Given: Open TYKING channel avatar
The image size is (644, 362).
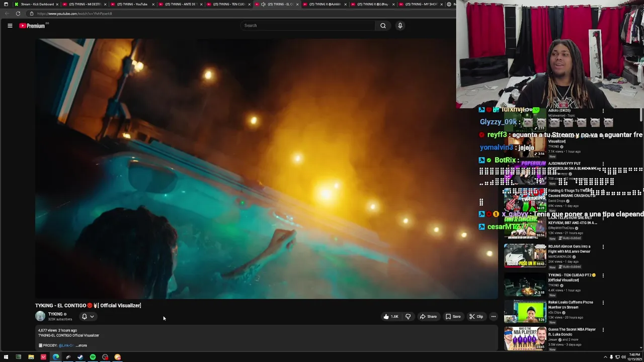Looking at the screenshot, I should [x=40, y=316].
